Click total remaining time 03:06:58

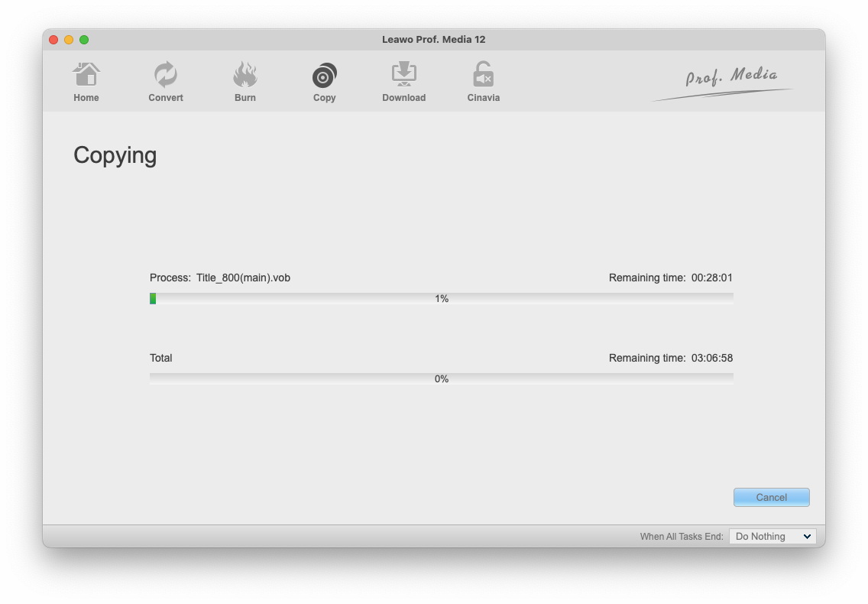click(x=712, y=358)
